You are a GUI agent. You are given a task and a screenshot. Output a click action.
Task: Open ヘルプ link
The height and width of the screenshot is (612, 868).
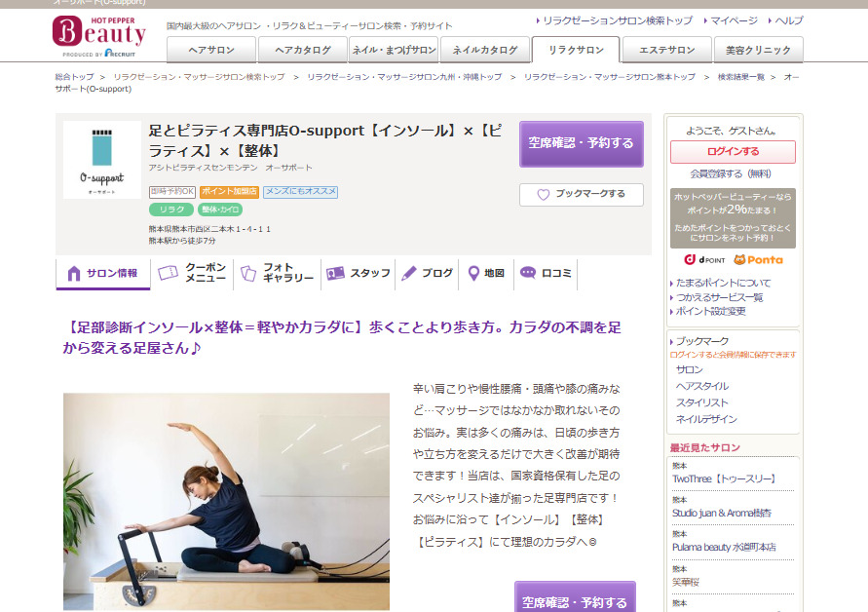click(788, 20)
